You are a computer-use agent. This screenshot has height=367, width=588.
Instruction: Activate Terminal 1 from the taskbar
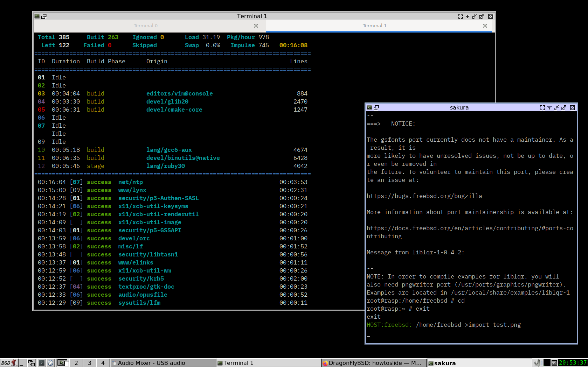(x=269, y=363)
